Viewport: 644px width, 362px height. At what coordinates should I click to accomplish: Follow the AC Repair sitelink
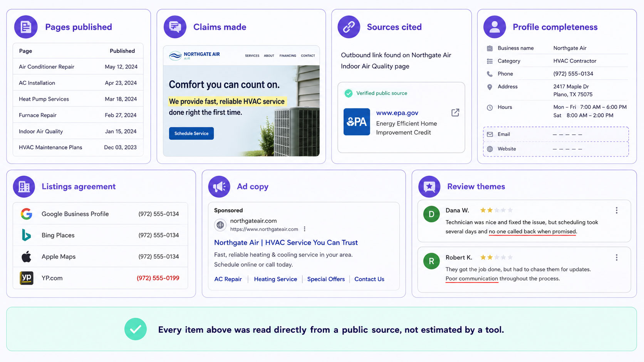pos(228,279)
